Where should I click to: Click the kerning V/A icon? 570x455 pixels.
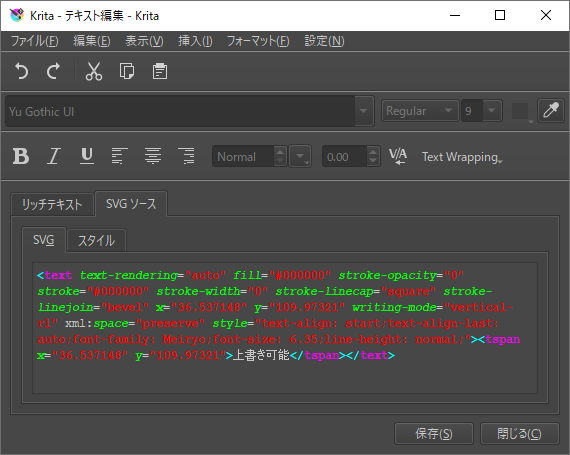point(398,157)
